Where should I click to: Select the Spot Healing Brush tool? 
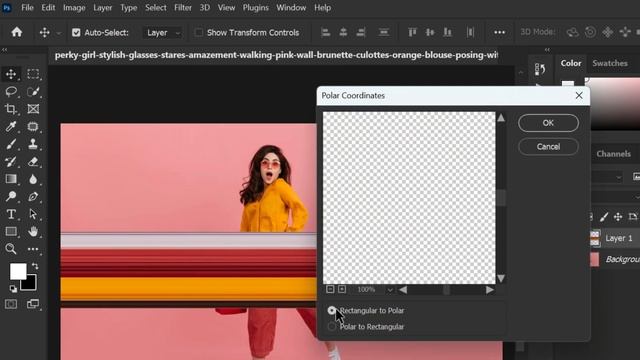[x=33, y=127]
